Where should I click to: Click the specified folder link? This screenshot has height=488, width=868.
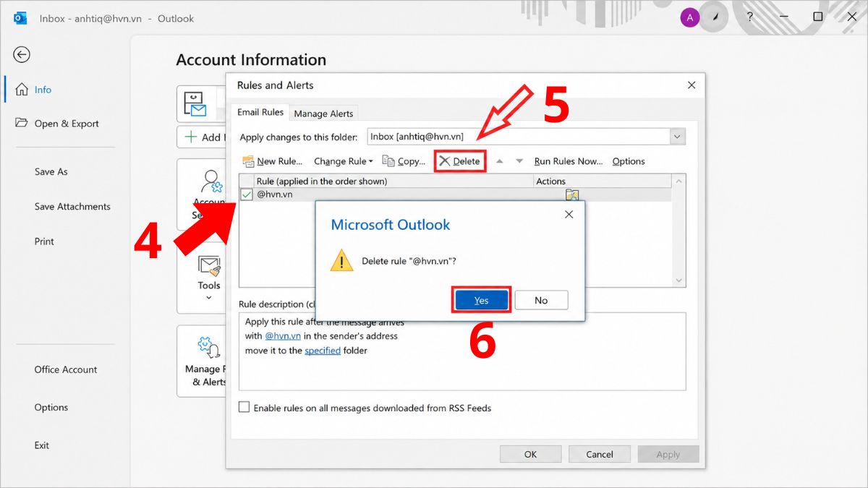click(323, 351)
